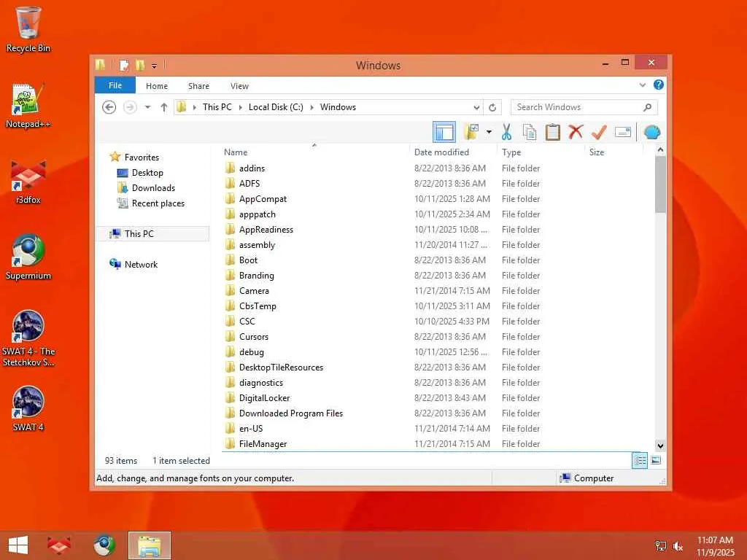Select the Recycle Bin desktop icon
Image resolution: width=747 pixels, height=560 pixels.
(x=28, y=29)
